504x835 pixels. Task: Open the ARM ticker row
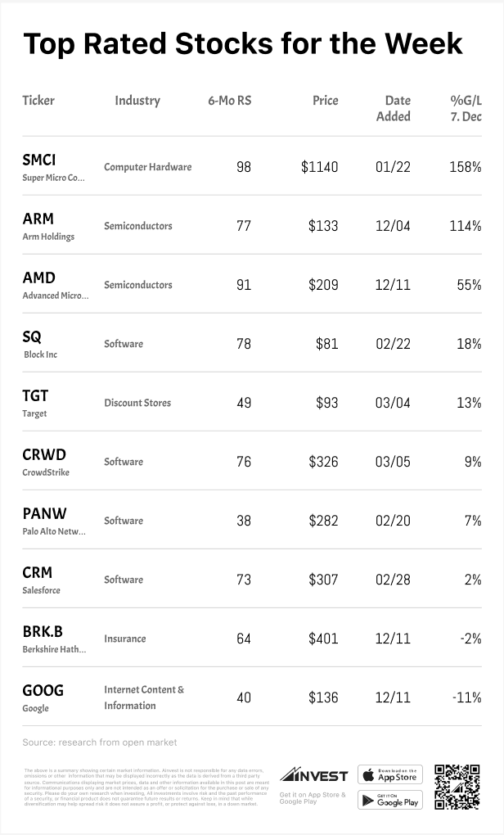(x=38, y=219)
